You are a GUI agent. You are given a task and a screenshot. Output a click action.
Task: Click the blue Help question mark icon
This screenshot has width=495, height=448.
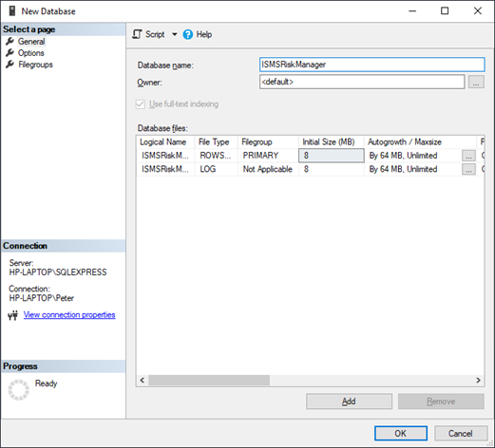coord(188,34)
